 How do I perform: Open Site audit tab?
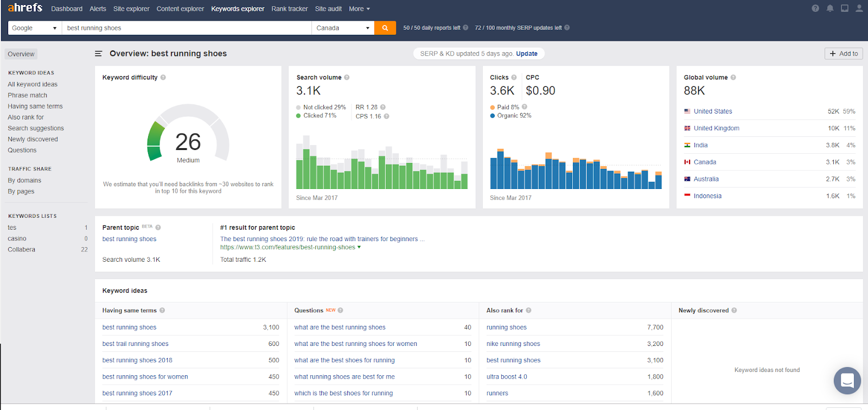point(328,9)
